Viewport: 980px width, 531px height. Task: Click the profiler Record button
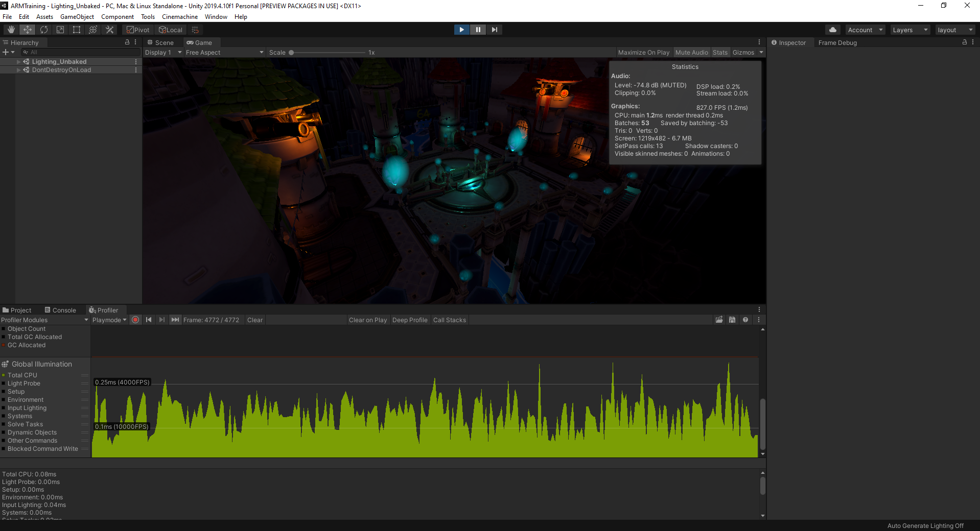(135, 320)
